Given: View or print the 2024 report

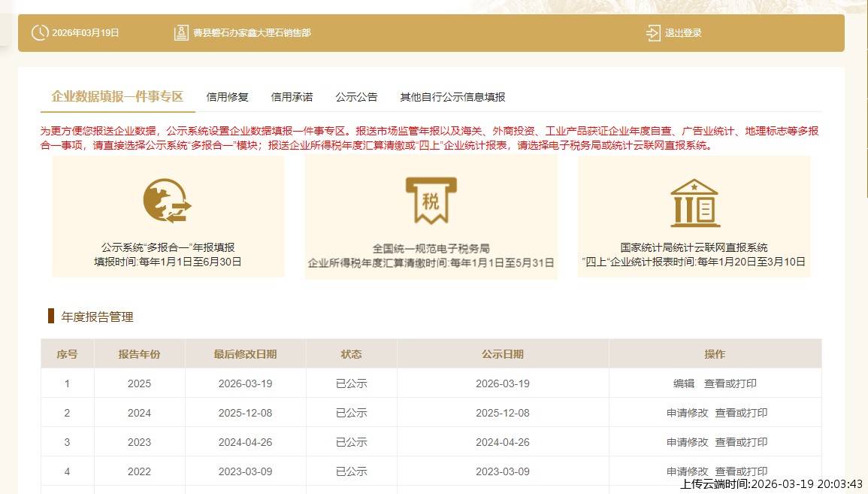Looking at the screenshot, I should [x=741, y=413].
